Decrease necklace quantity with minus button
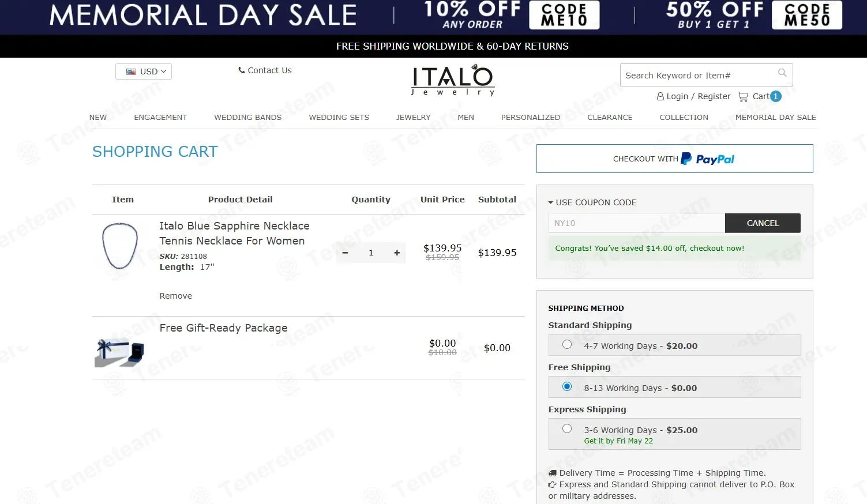This screenshot has width=867, height=504. [x=345, y=253]
